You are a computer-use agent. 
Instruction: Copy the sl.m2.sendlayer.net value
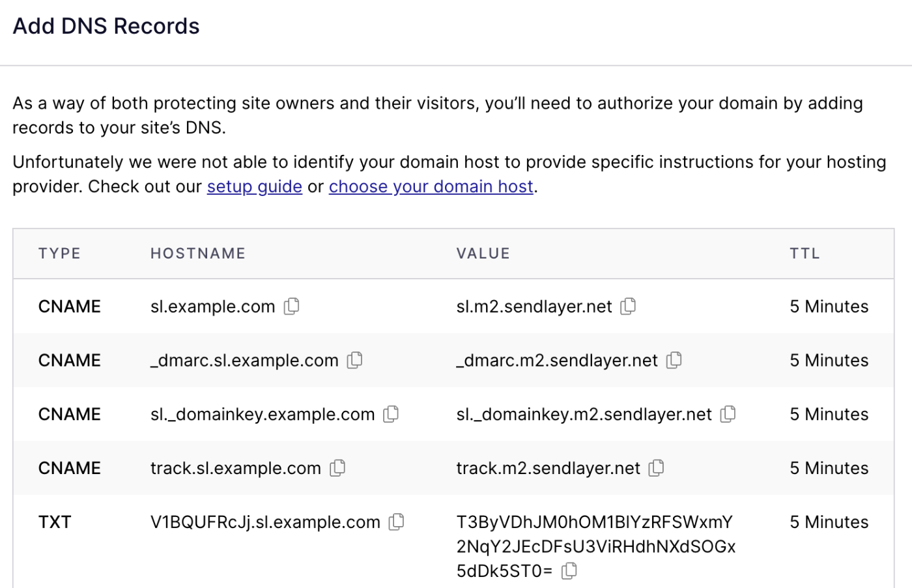(628, 306)
